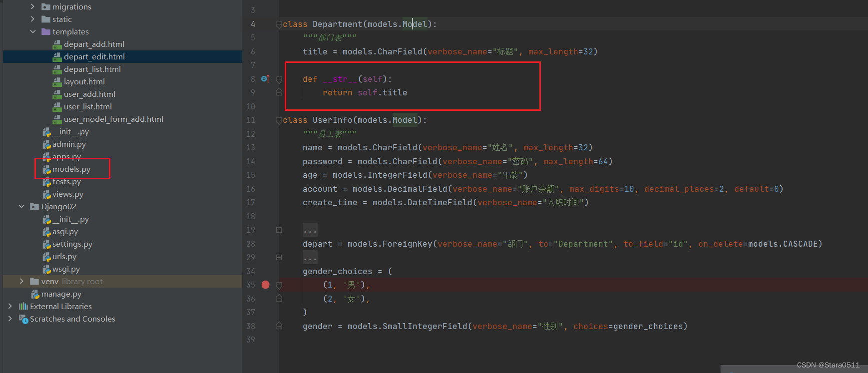Expand External Libraries node
Image resolution: width=868 pixels, height=373 pixels.
pyautogui.click(x=10, y=306)
